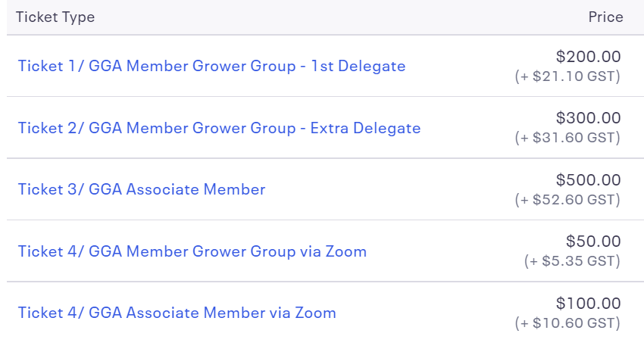Screen dimensions: 644x349
Task: Open Ticket 4 Member Grower Group via Zoom
Action: click(x=192, y=251)
